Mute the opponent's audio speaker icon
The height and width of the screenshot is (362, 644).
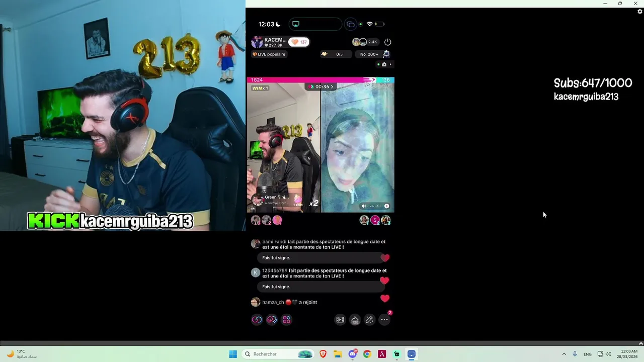pos(364,206)
